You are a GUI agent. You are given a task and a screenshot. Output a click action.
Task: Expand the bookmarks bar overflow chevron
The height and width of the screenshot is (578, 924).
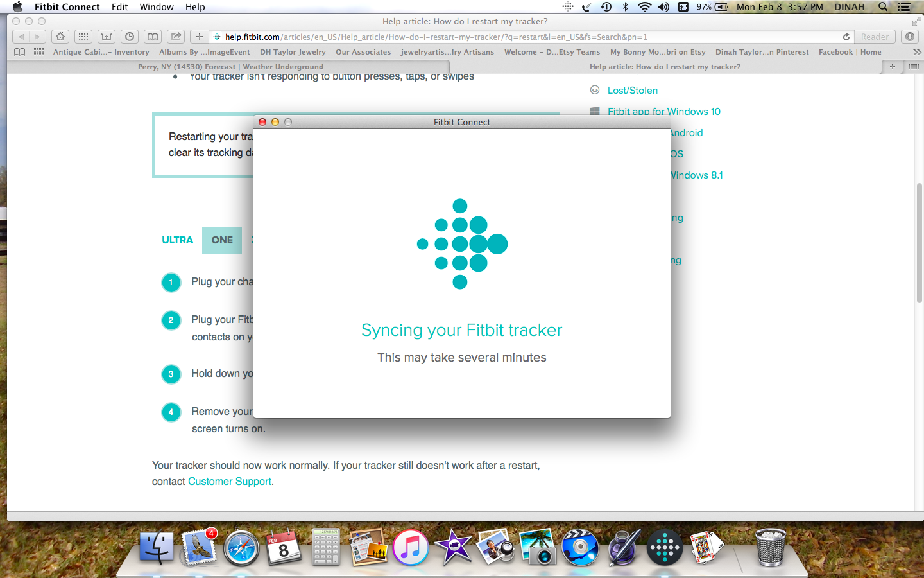(x=916, y=52)
